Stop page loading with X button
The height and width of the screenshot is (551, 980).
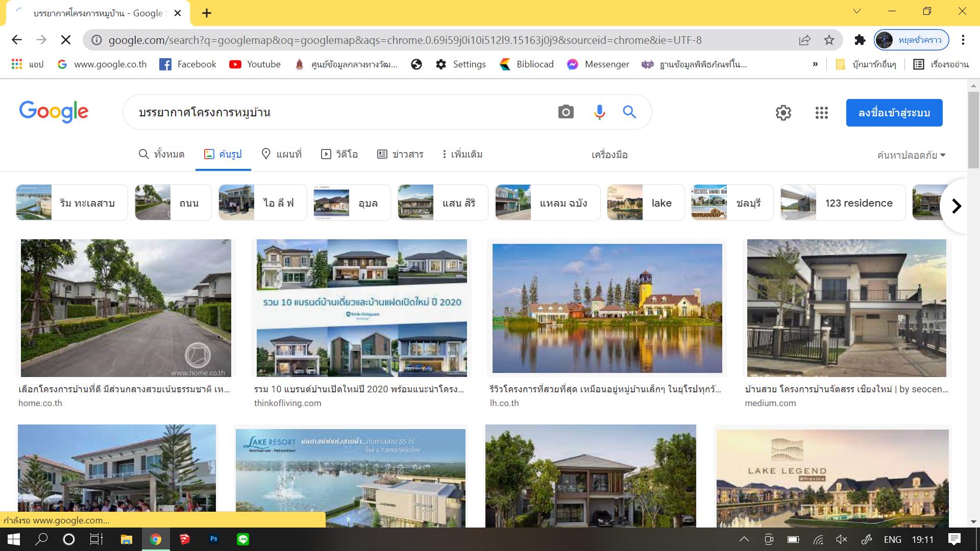[66, 40]
